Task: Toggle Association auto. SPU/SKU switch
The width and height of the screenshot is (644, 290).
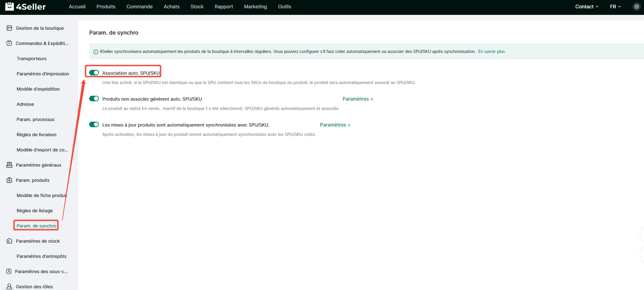Action: click(94, 73)
